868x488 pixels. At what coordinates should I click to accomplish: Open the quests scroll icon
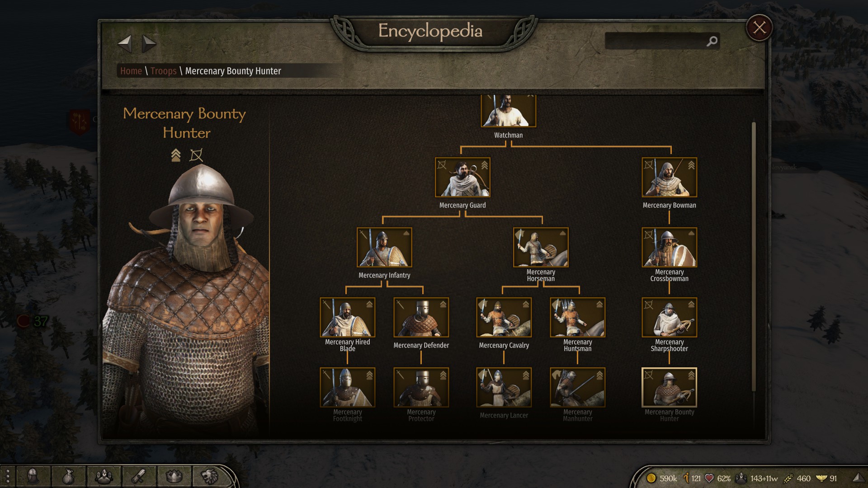tap(139, 476)
